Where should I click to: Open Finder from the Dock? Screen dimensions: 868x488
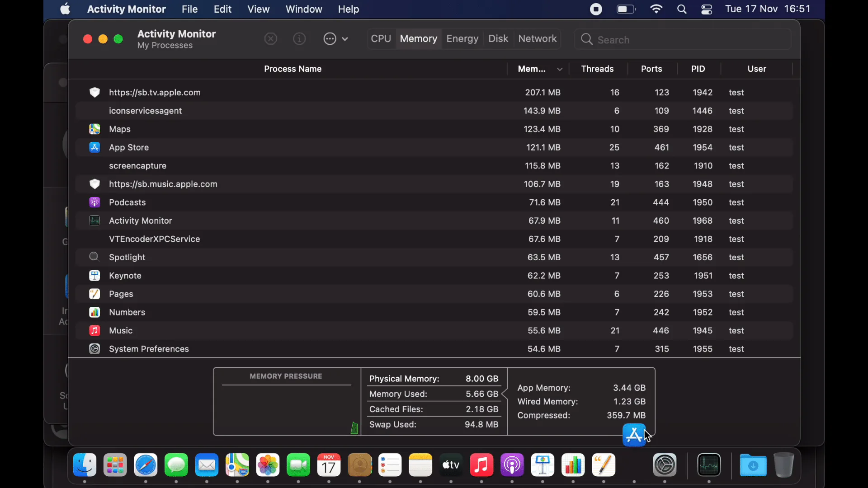85,465
